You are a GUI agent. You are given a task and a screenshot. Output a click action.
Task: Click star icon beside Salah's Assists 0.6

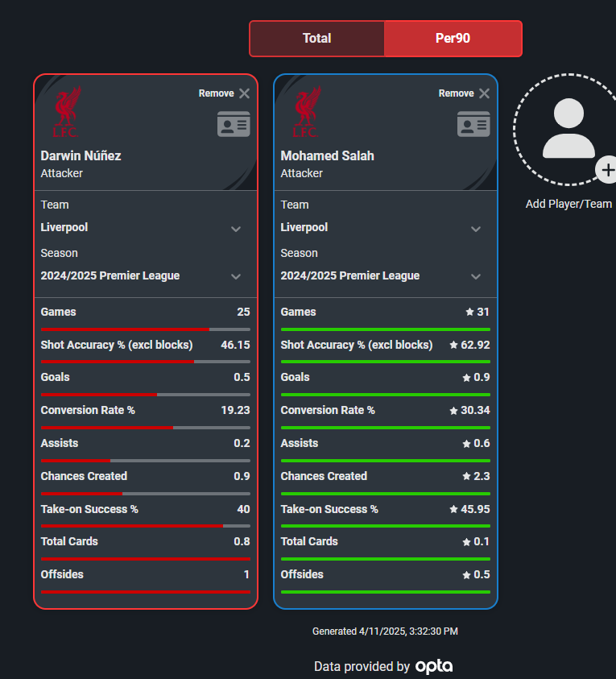click(x=467, y=444)
